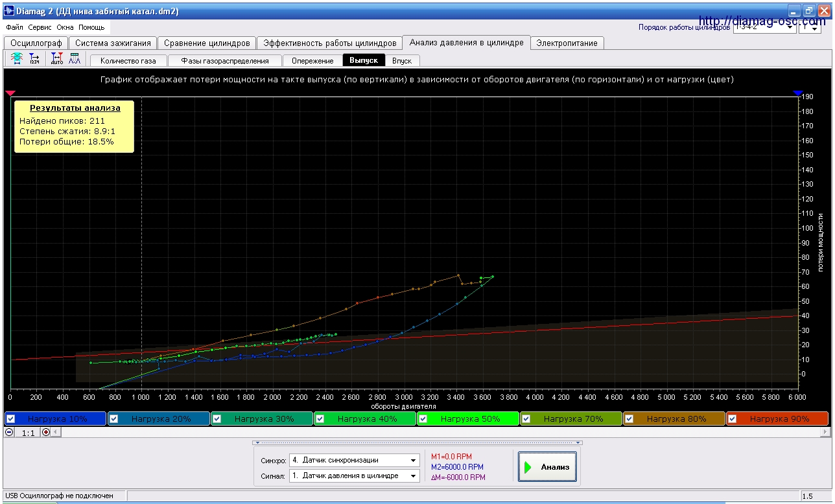This screenshot has height=504, width=835.
Task: Click the graph description text above the chart
Action: tap(417, 80)
